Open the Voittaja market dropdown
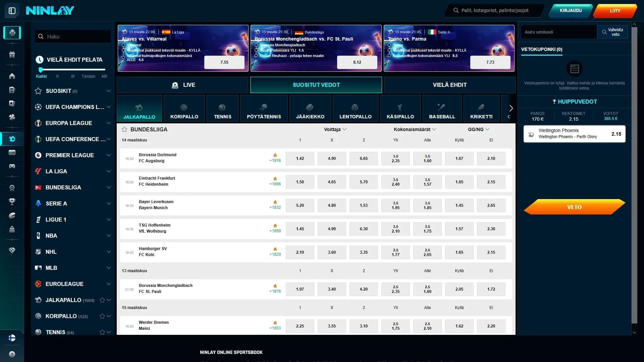 [335, 129]
